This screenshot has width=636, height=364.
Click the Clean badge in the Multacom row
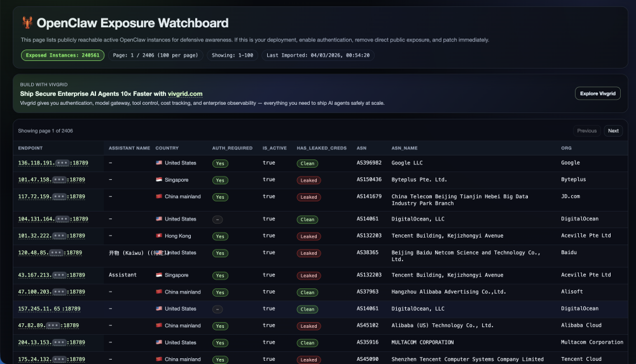click(x=307, y=343)
